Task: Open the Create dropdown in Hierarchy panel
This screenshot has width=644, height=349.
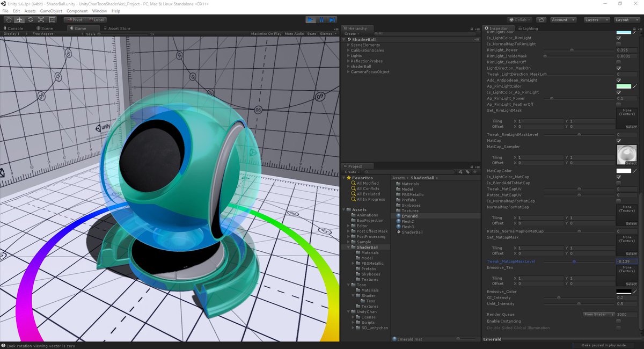Action: click(351, 34)
